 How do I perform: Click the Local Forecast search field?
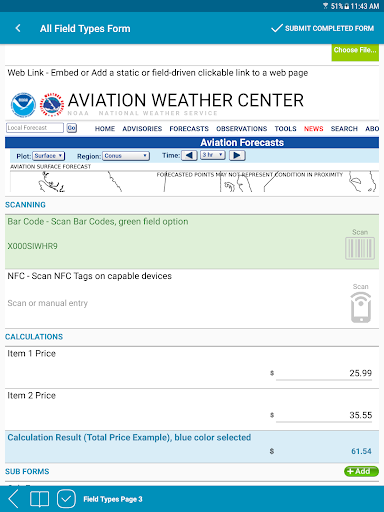coord(35,128)
